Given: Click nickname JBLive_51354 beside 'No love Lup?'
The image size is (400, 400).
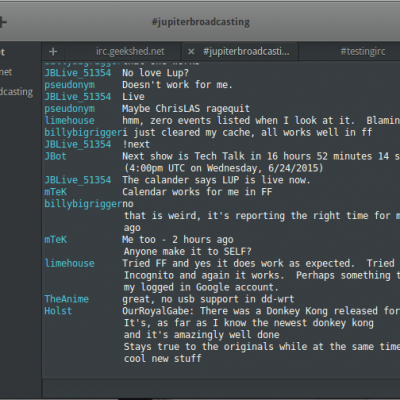Looking at the screenshot, I should (78, 73).
